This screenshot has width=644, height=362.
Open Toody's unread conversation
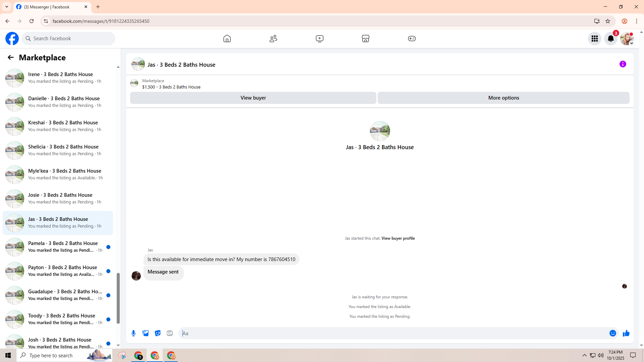[x=58, y=319]
